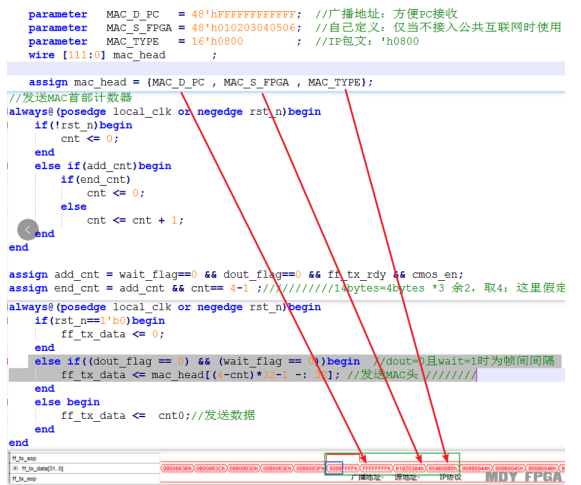Click the blue boxed waveform segment
581x485 pixels.
335,468
